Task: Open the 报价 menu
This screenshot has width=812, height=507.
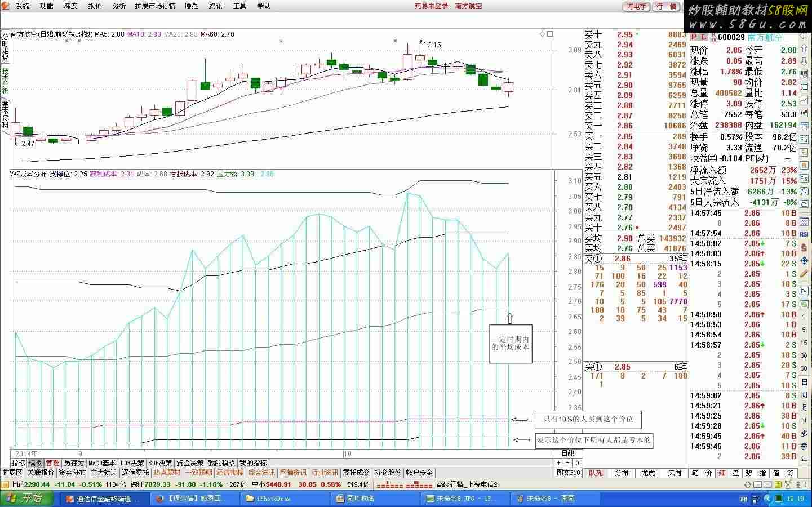Action: click(95, 6)
